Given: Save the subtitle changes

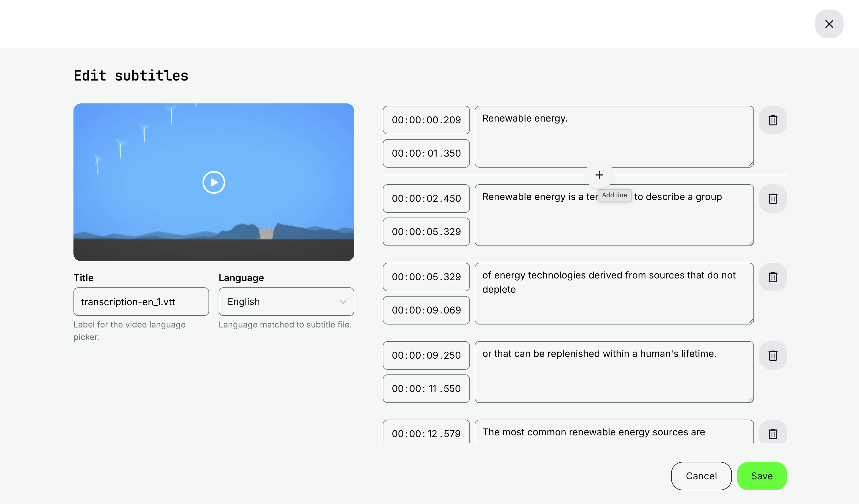Looking at the screenshot, I should tap(762, 476).
